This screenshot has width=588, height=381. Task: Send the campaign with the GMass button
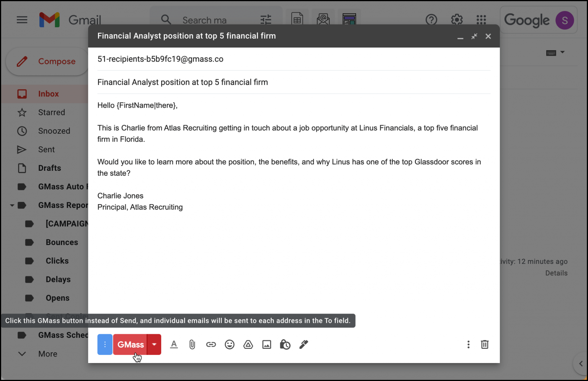(x=130, y=344)
